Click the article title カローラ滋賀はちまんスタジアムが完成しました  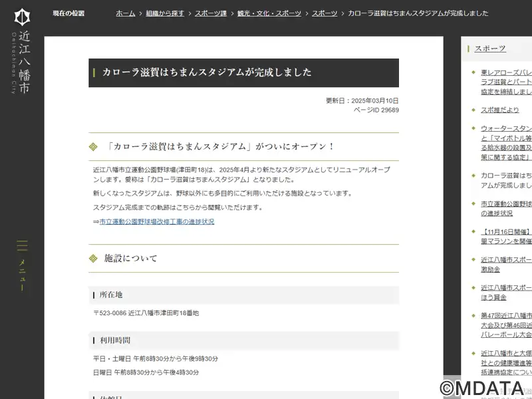pos(207,72)
